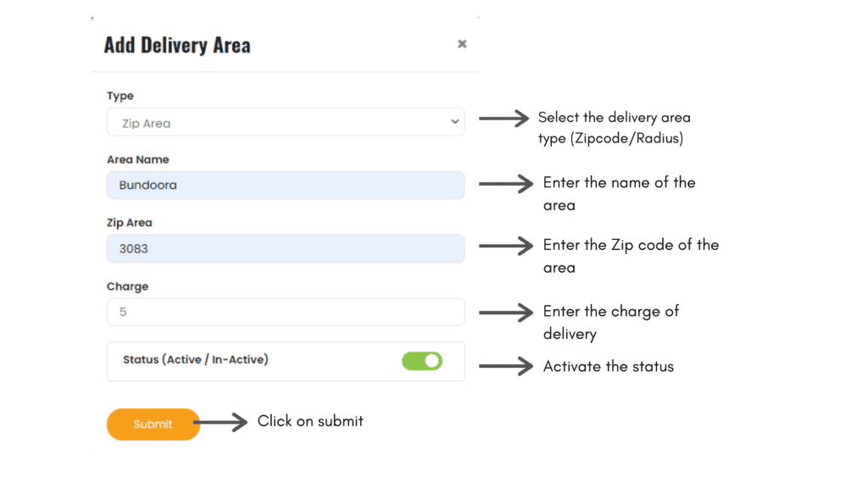This screenshot has width=868, height=488.
Task: Close the Add Delivery Area dialog
Action: [462, 44]
